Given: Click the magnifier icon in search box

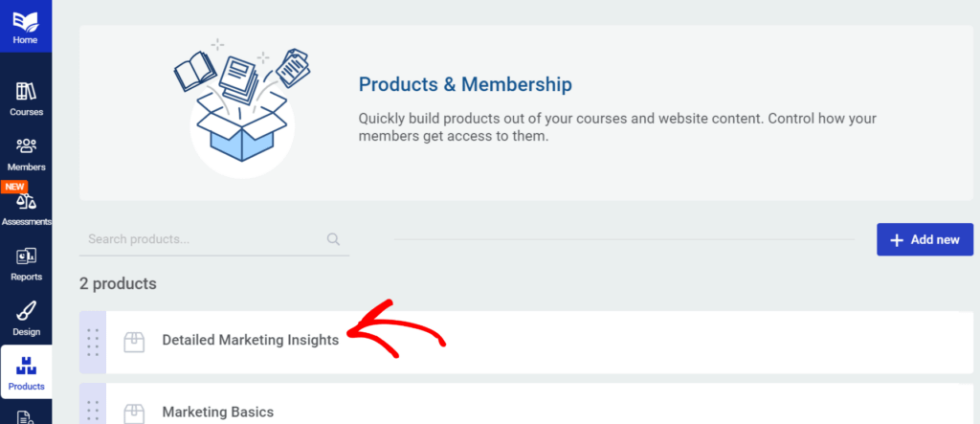Looking at the screenshot, I should point(333,239).
